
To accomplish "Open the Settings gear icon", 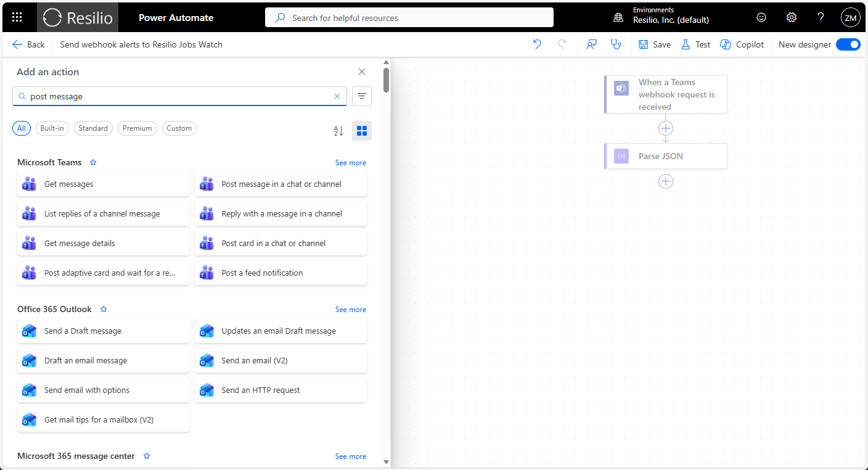I will [792, 17].
